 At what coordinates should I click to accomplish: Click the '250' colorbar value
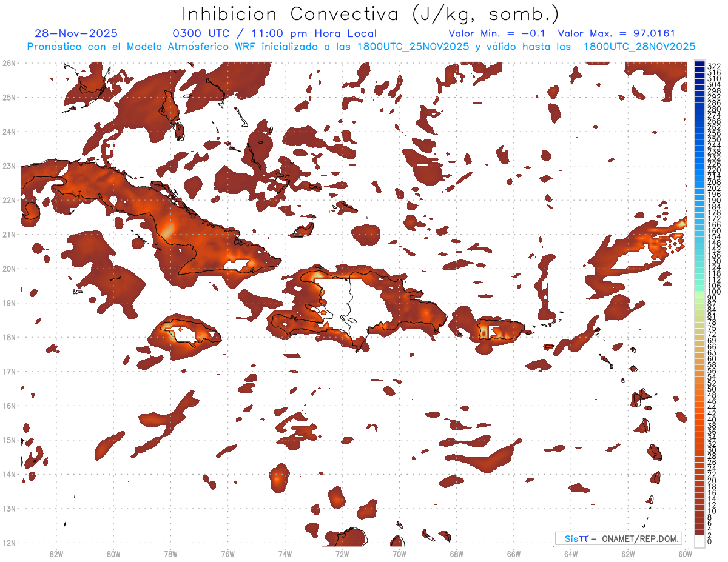click(x=714, y=139)
